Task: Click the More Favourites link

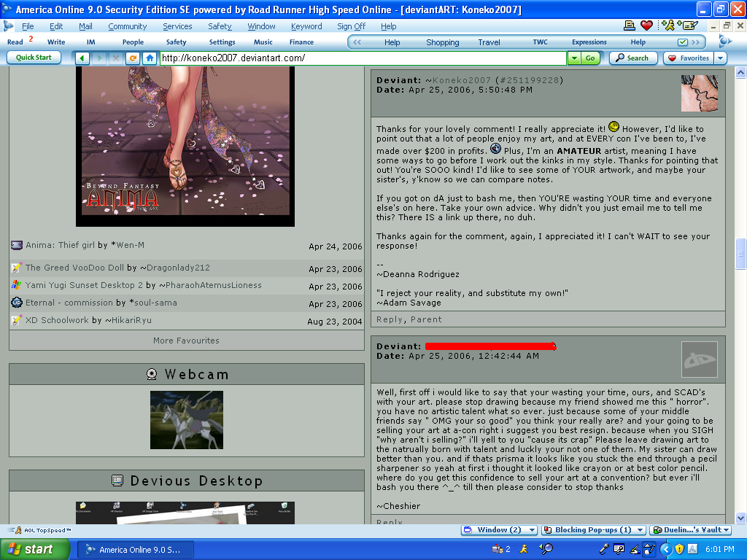Action: (x=186, y=341)
